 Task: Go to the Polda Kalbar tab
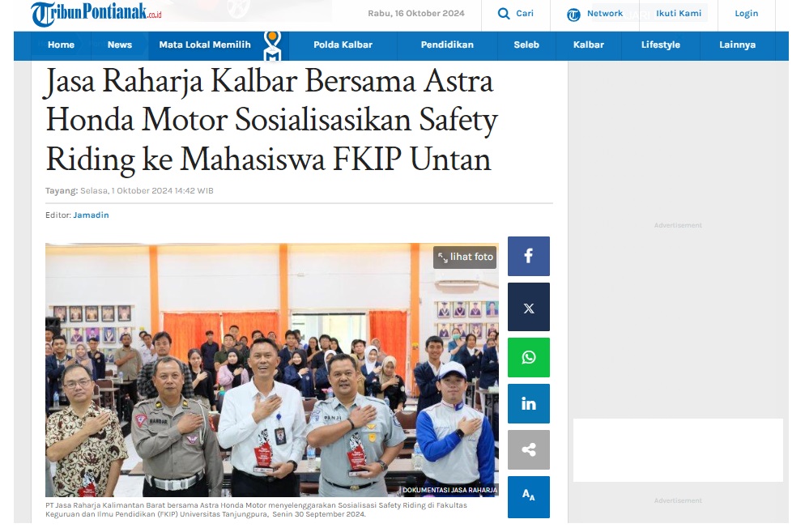343,45
